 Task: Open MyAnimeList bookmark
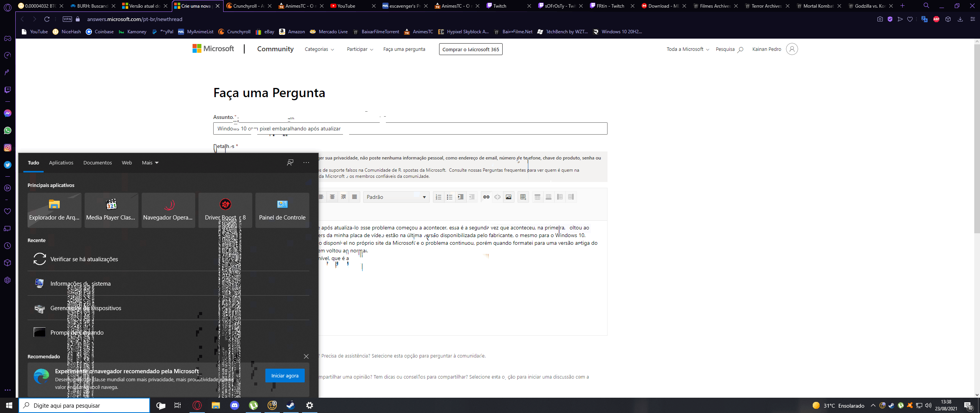click(x=196, y=32)
